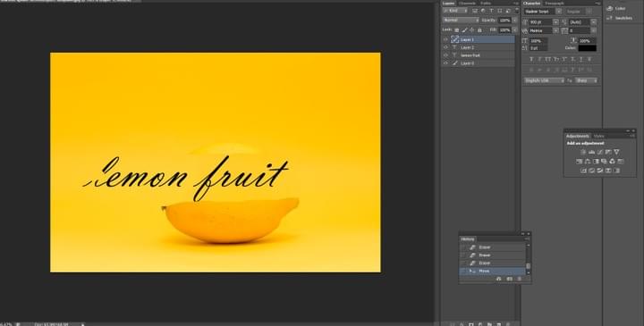644x326 pixels.
Task: Hide Layer 1 with its eye icon
Action: (445, 39)
